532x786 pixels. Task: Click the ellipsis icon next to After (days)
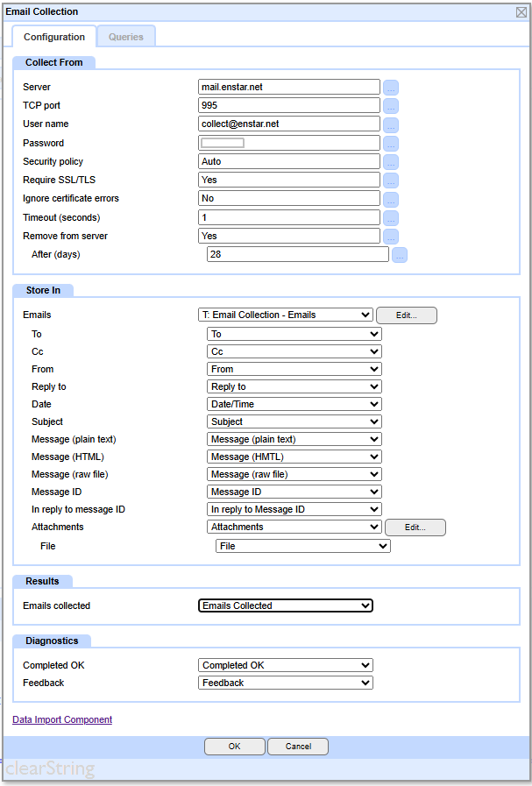[x=400, y=255]
